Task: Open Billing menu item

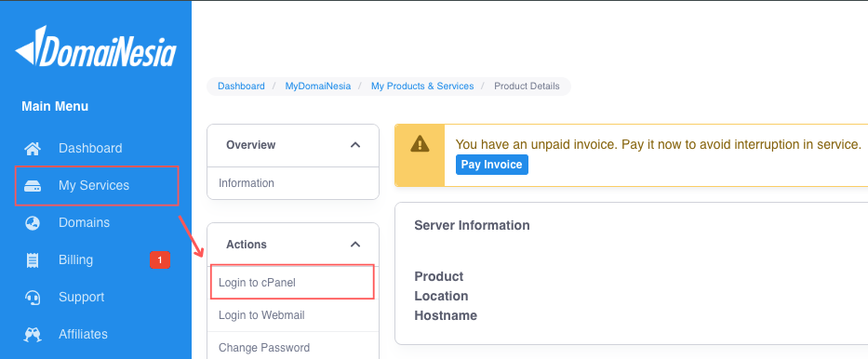Action: (x=76, y=260)
